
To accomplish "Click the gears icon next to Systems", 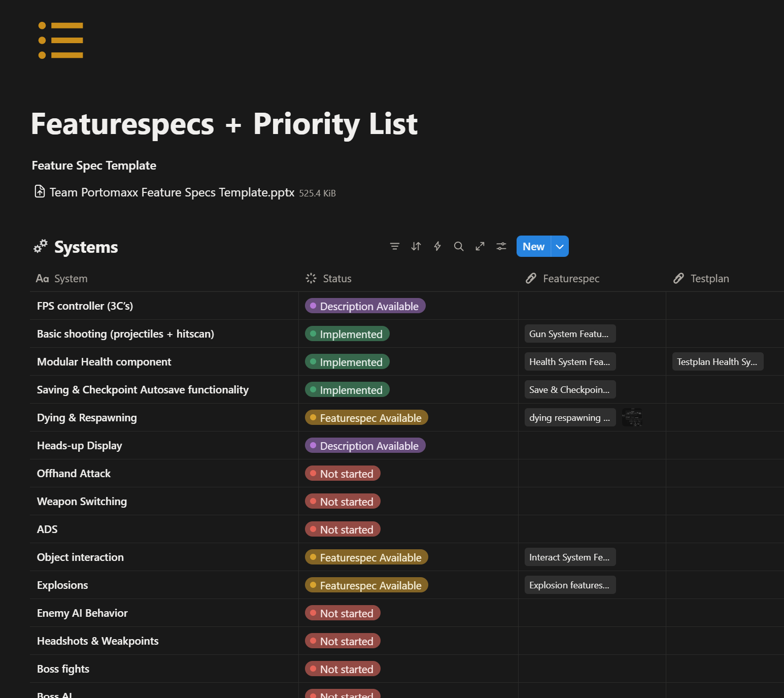I will coord(41,247).
